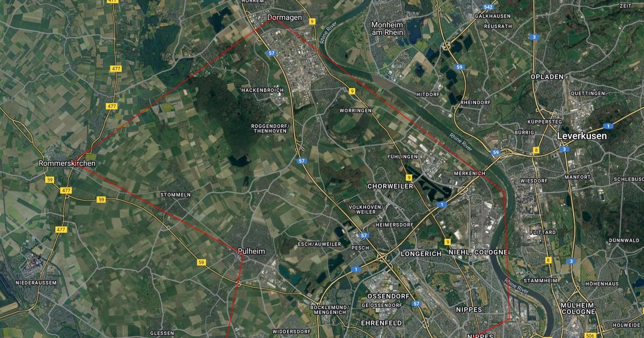
Task: Click the Pulheim town label
Action: point(251,251)
